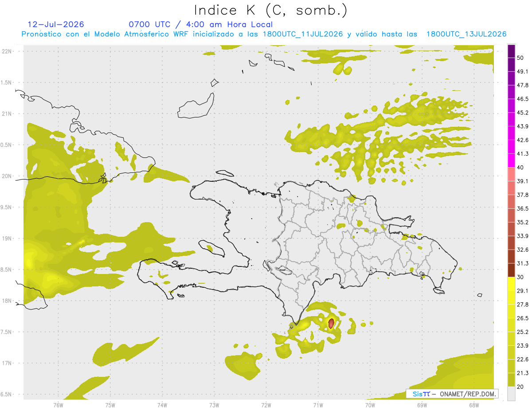The image size is (532, 411).
Task: Click the colorbar value "49.1"
Action: click(x=523, y=71)
